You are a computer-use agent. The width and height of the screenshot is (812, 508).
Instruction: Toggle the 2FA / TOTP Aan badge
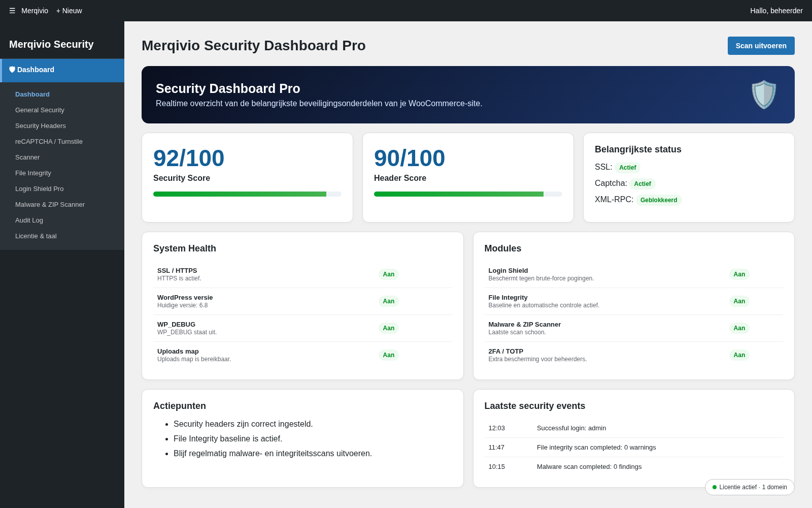739,355
